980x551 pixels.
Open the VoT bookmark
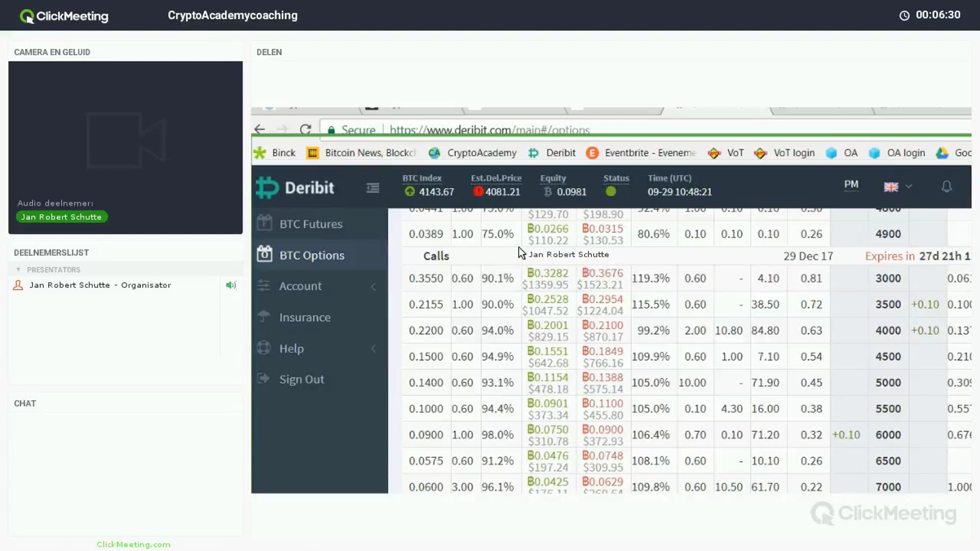(x=726, y=153)
